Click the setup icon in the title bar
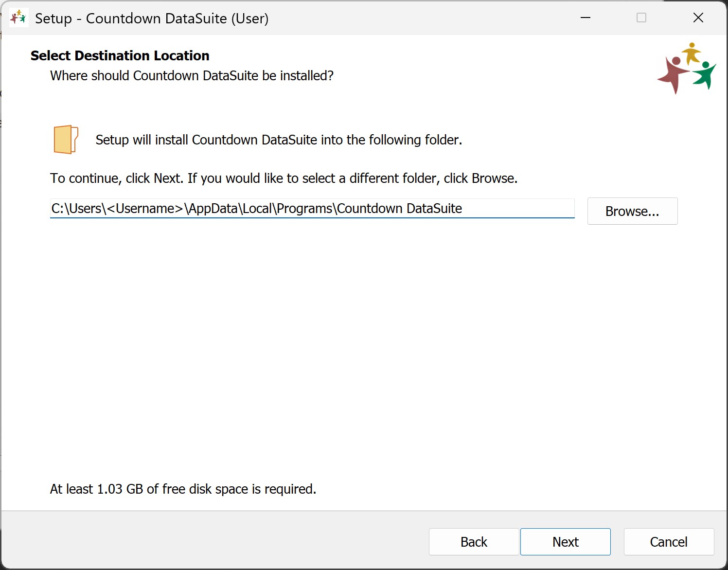 tap(18, 18)
